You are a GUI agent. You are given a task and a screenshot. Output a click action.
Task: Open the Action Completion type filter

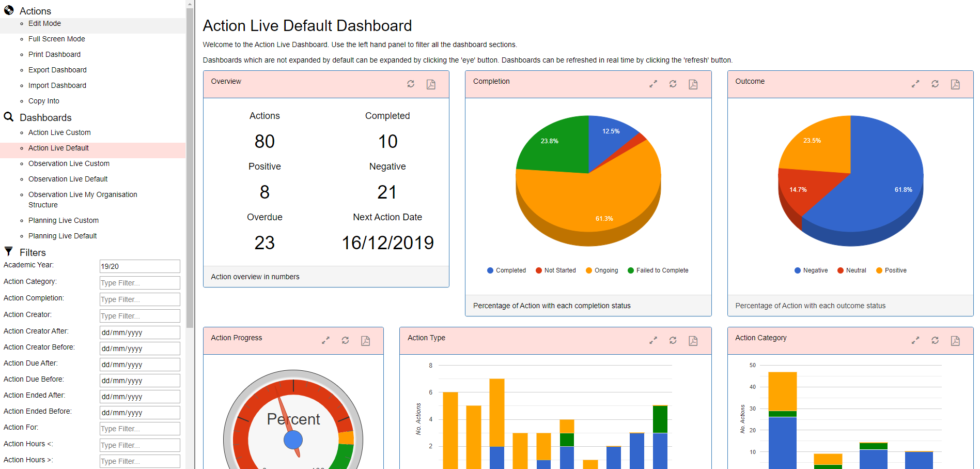tap(140, 299)
